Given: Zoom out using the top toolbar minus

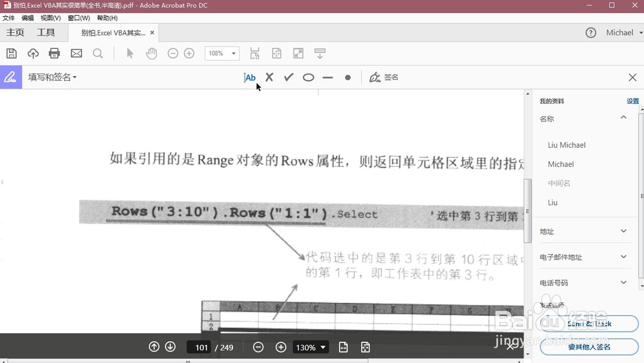Looking at the screenshot, I should 173,54.
